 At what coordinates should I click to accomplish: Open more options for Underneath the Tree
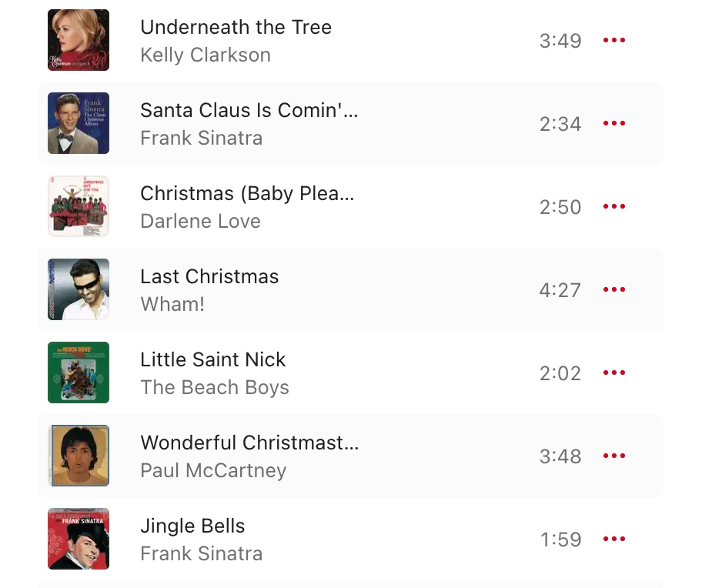click(x=613, y=40)
